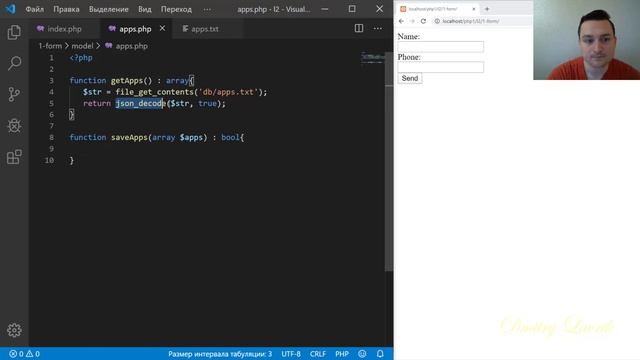
Task: Go forward in the browser
Action: pos(412,21)
